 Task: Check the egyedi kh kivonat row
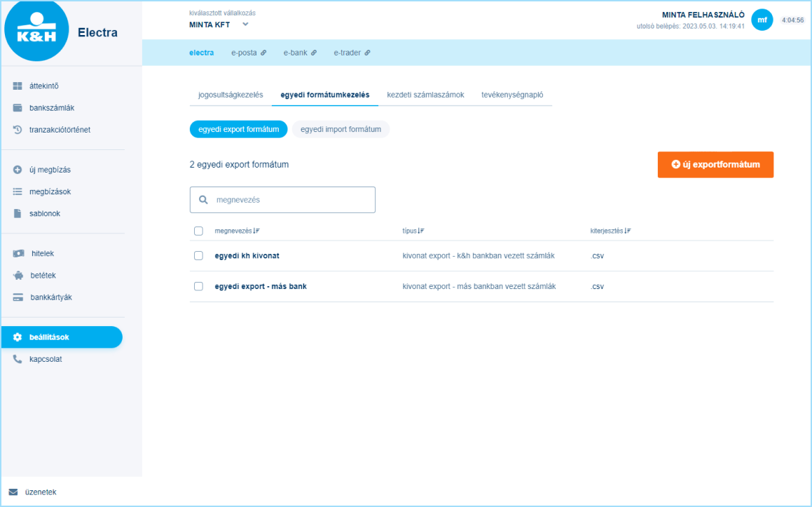click(x=198, y=255)
